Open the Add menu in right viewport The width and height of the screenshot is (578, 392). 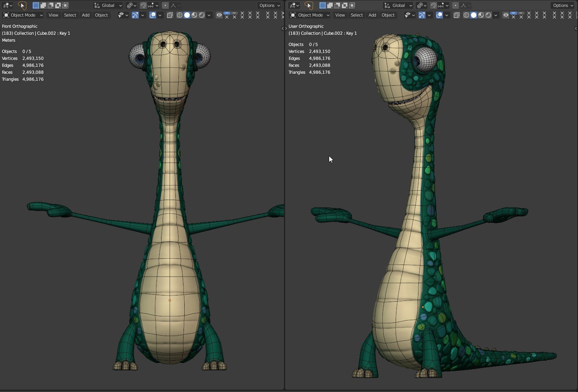pyautogui.click(x=372, y=15)
